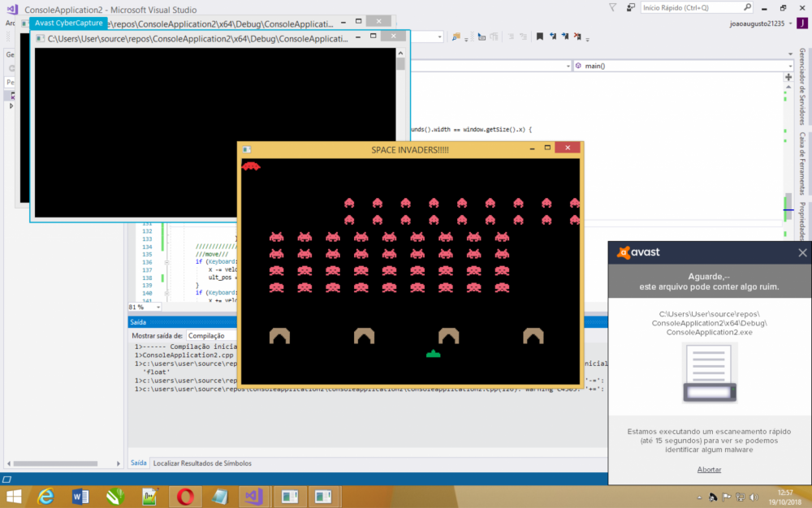Clear all bookmarks with the red X icon
Image resolution: width=812 pixels, height=508 pixels.
[x=577, y=37]
